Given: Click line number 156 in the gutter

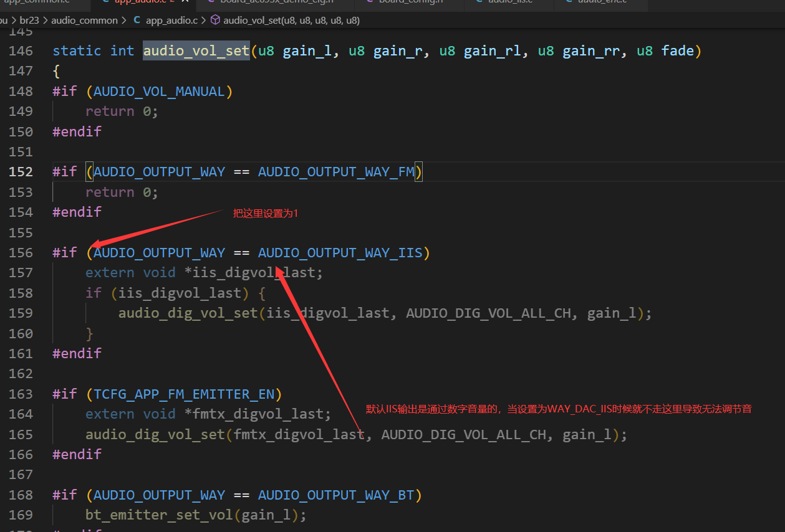Looking at the screenshot, I should 21,252.
